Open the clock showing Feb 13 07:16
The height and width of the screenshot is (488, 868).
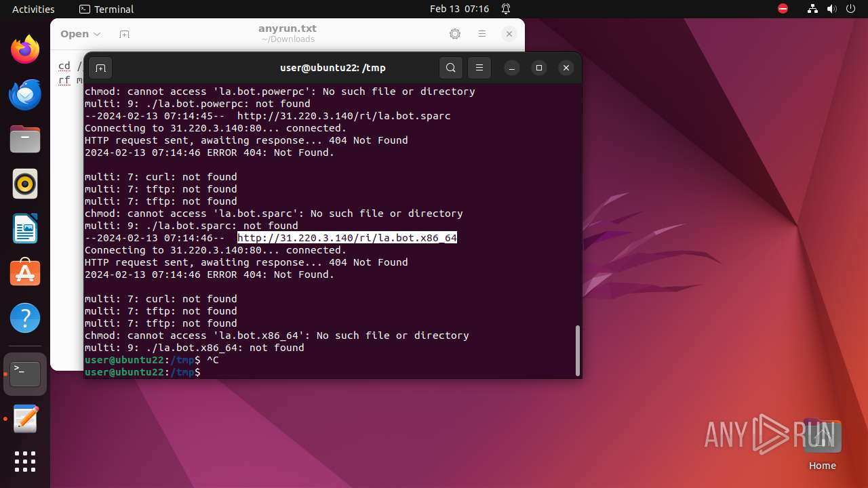(x=459, y=9)
